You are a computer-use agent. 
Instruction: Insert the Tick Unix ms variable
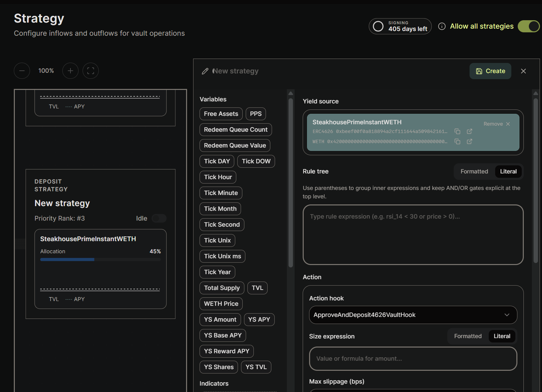tap(222, 256)
